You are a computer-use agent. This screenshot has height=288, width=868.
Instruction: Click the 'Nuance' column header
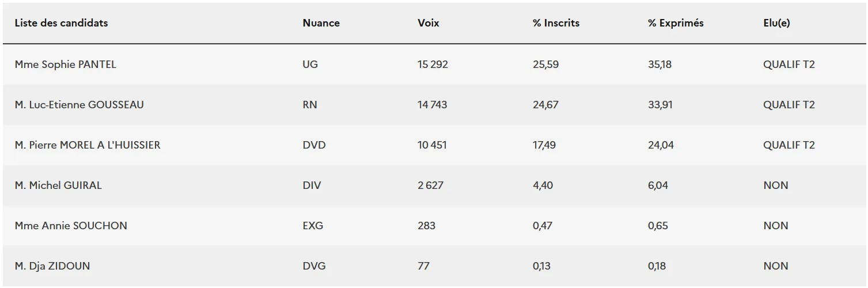(x=321, y=23)
